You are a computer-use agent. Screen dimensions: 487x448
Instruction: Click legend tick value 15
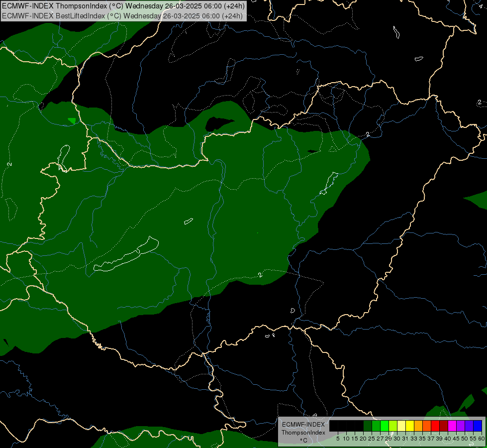(x=355, y=439)
